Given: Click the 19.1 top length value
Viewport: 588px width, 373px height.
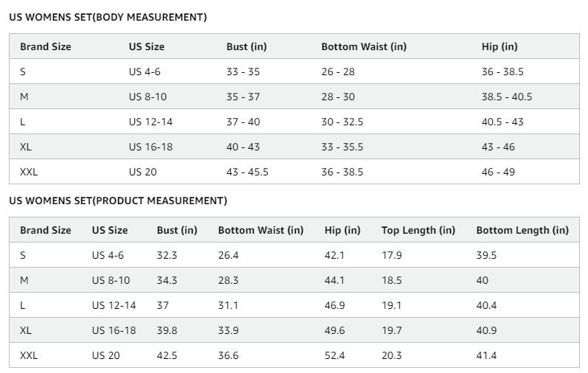Looking at the screenshot, I should [x=392, y=305].
